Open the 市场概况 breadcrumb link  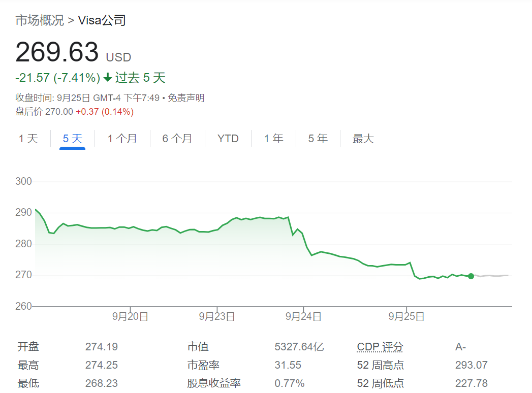tap(40, 20)
